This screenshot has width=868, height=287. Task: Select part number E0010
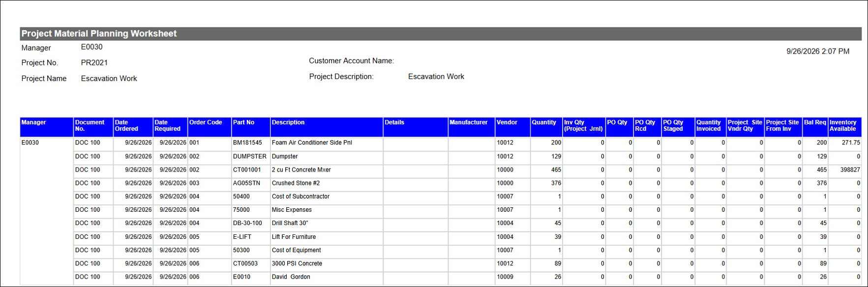pyautogui.click(x=241, y=277)
